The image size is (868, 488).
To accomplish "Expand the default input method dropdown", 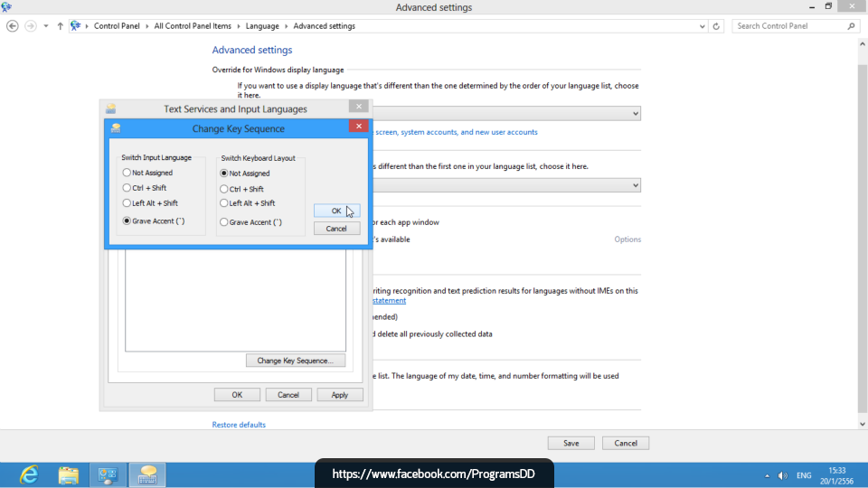I will tap(635, 185).
